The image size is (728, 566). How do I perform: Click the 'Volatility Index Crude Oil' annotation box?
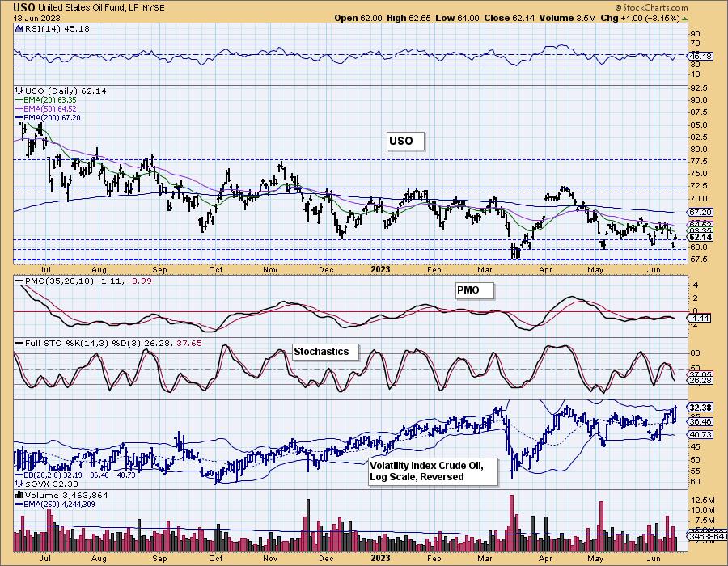[x=434, y=471]
